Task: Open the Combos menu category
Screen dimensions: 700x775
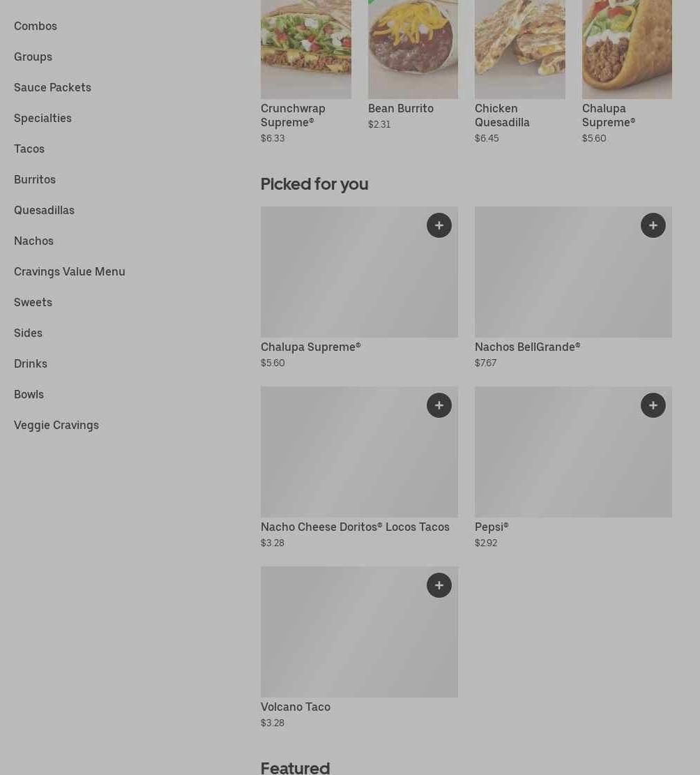Action: pos(36,26)
